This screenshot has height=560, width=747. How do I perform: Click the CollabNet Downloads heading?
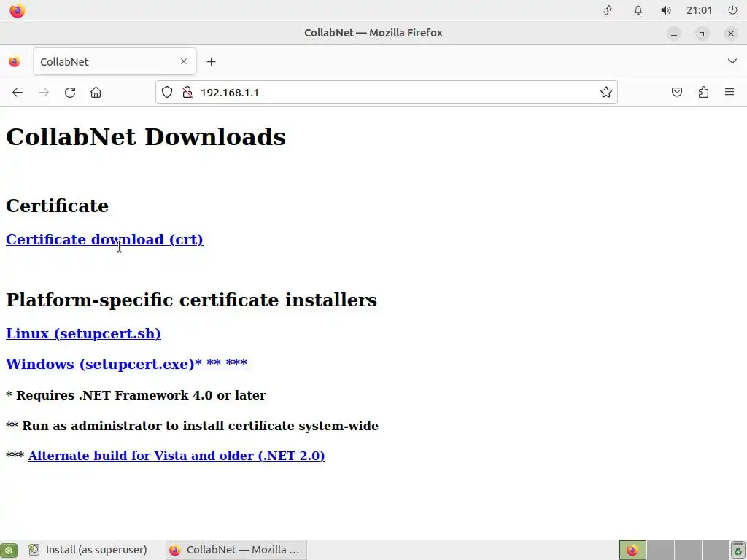coord(146,137)
